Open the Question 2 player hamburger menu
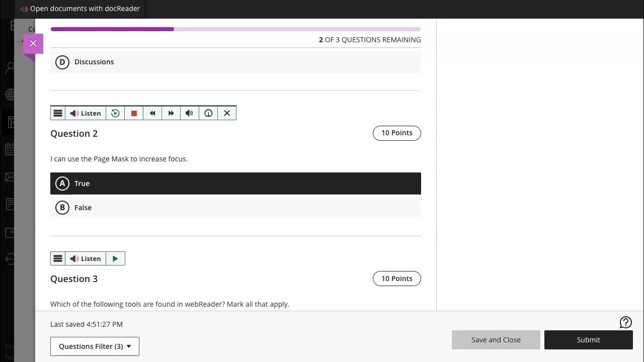Image resolution: width=644 pixels, height=362 pixels. (x=58, y=113)
